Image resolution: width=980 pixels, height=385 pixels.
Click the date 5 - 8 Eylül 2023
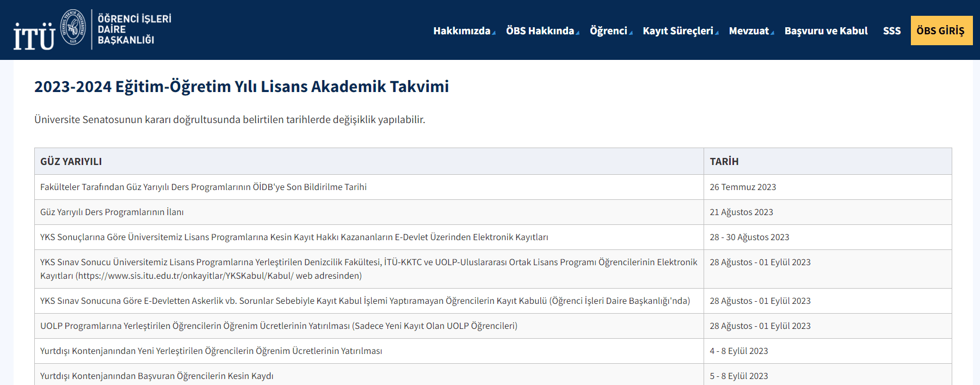(739, 376)
